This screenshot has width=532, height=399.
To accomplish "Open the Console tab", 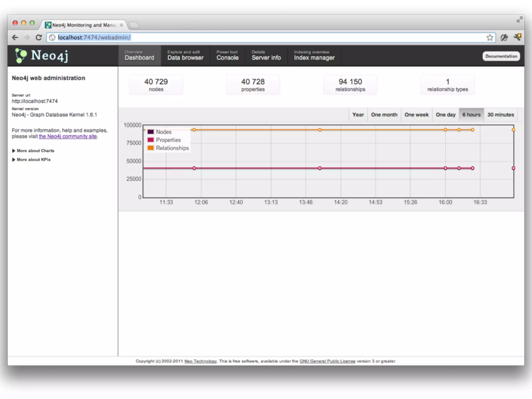I will [227, 56].
